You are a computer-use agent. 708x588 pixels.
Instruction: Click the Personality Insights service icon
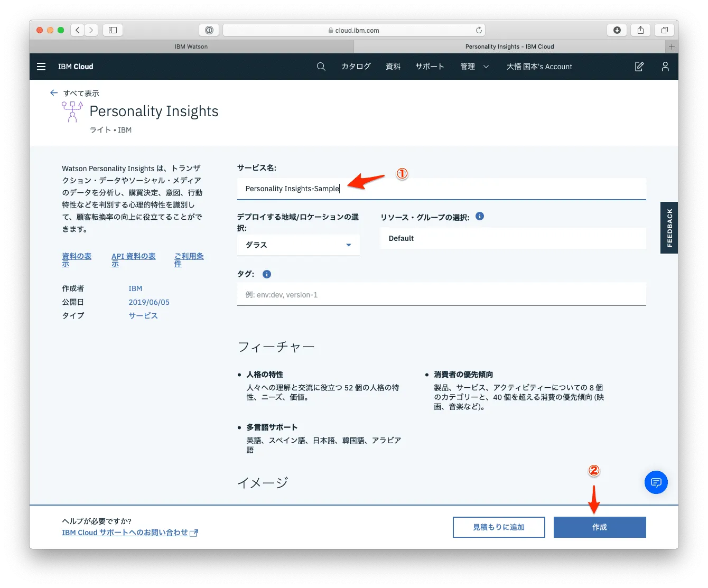(72, 111)
